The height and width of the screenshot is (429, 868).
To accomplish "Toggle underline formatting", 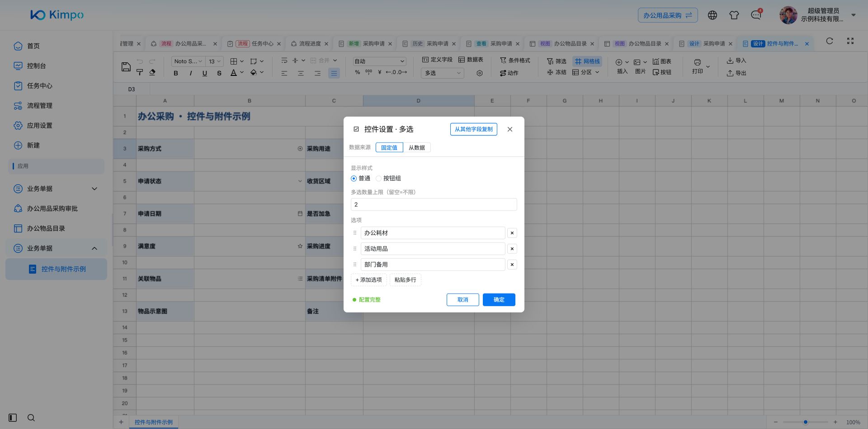I will click(x=205, y=73).
